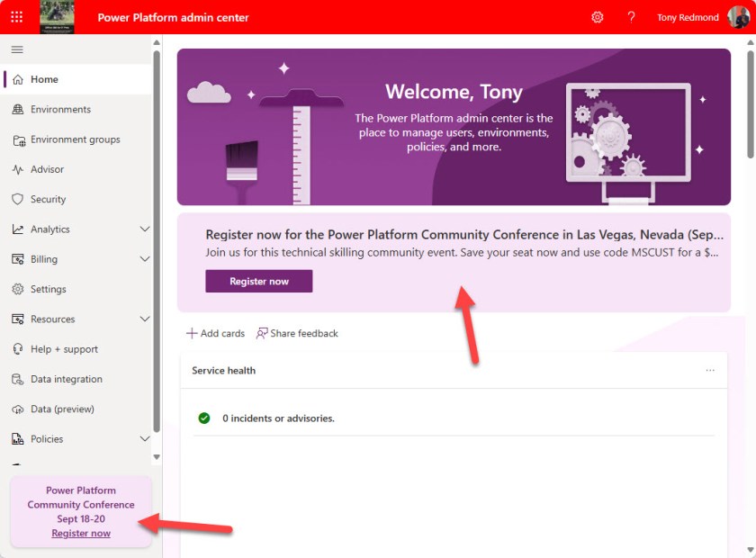The width and height of the screenshot is (756, 558).
Task: Click the Advisor pulse icon
Action: pyautogui.click(x=18, y=169)
